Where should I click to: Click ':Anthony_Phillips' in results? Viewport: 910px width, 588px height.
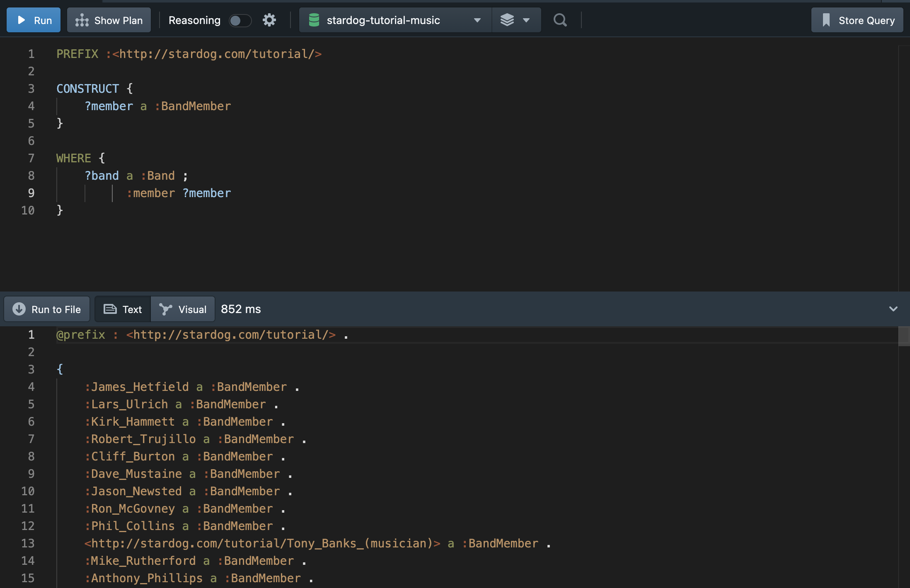(x=144, y=578)
